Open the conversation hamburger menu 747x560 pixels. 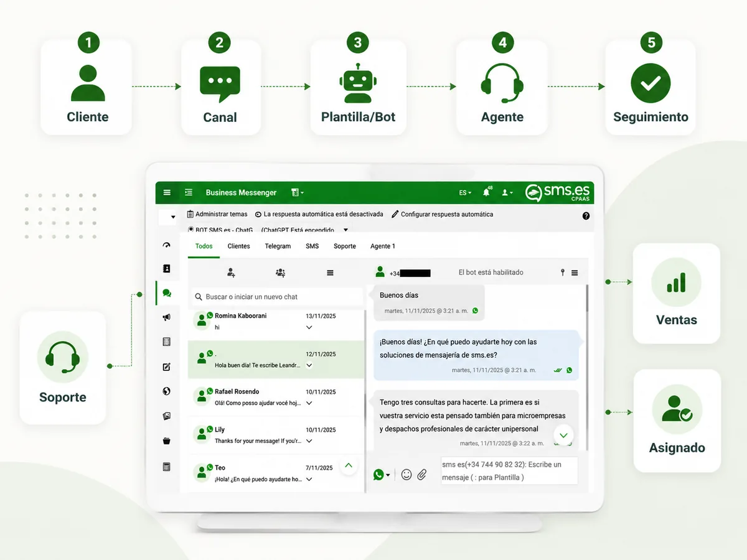point(575,273)
